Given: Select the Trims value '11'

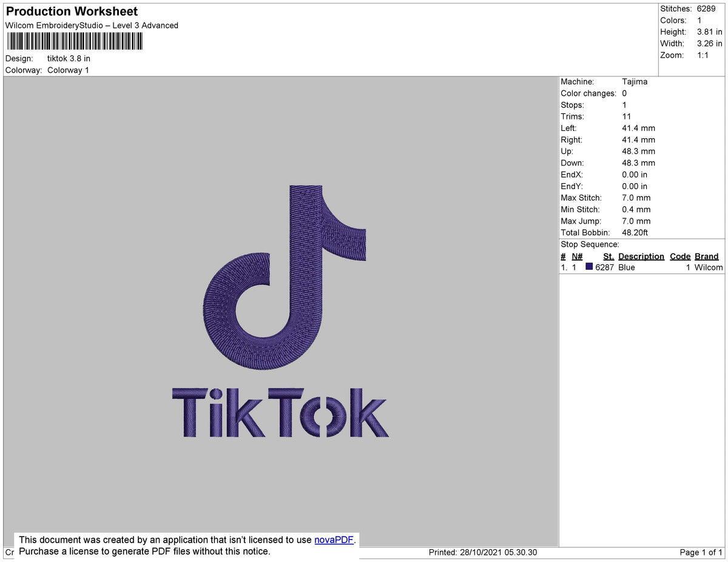Looking at the screenshot, I should point(627,116).
